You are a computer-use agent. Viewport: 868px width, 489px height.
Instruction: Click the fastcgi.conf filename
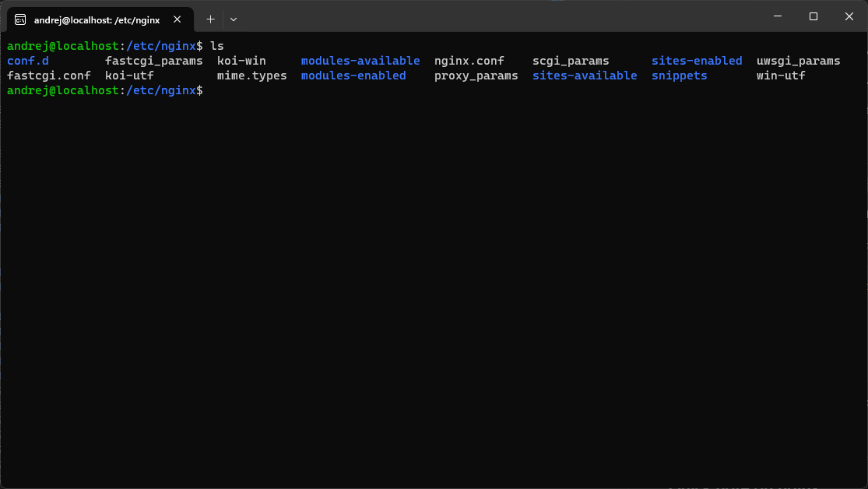click(49, 75)
